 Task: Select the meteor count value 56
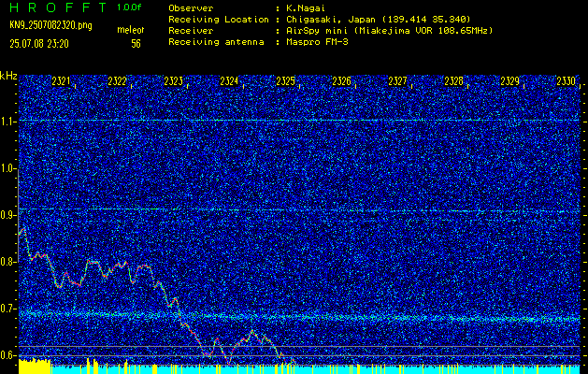pyautogui.click(x=136, y=44)
